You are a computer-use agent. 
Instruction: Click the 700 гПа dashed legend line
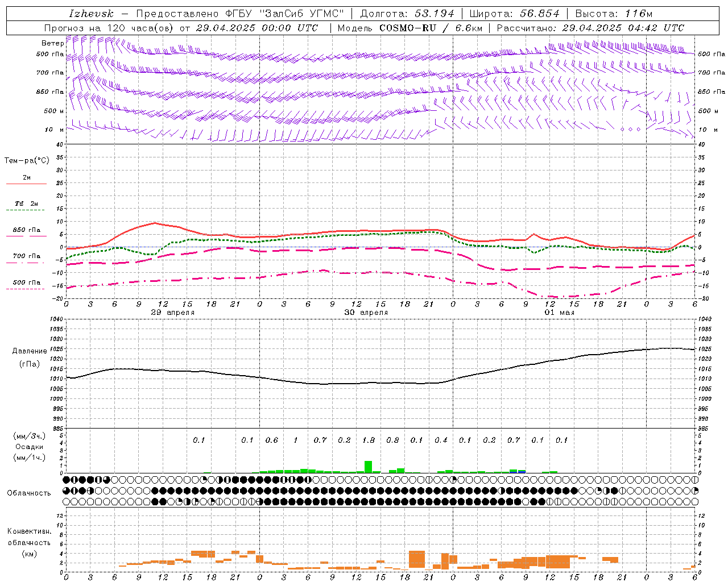click(26, 263)
